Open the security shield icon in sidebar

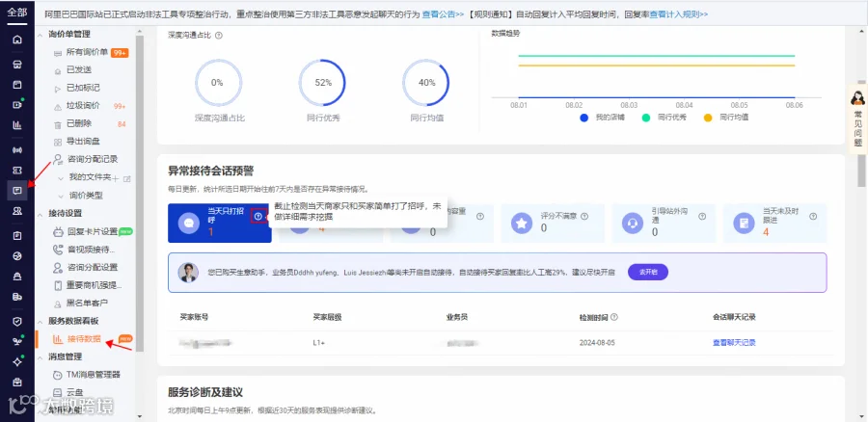click(x=17, y=321)
